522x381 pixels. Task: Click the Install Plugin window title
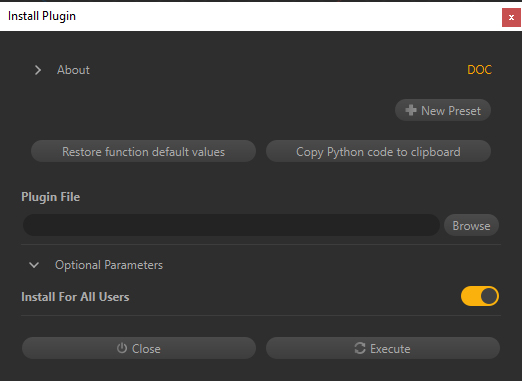(42, 16)
